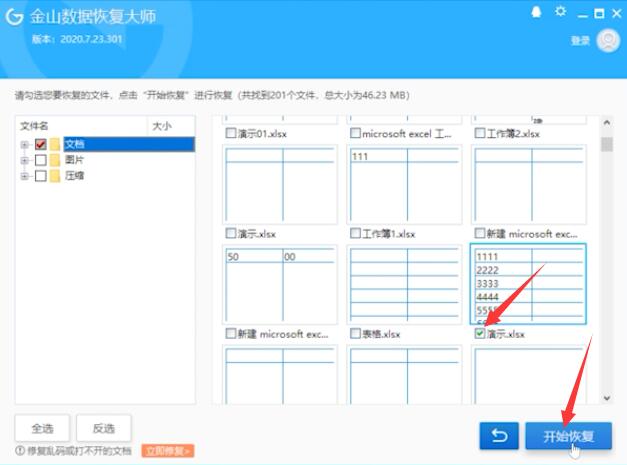Click the 大小 column header
This screenshot has width=627, height=465.
(171, 126)
